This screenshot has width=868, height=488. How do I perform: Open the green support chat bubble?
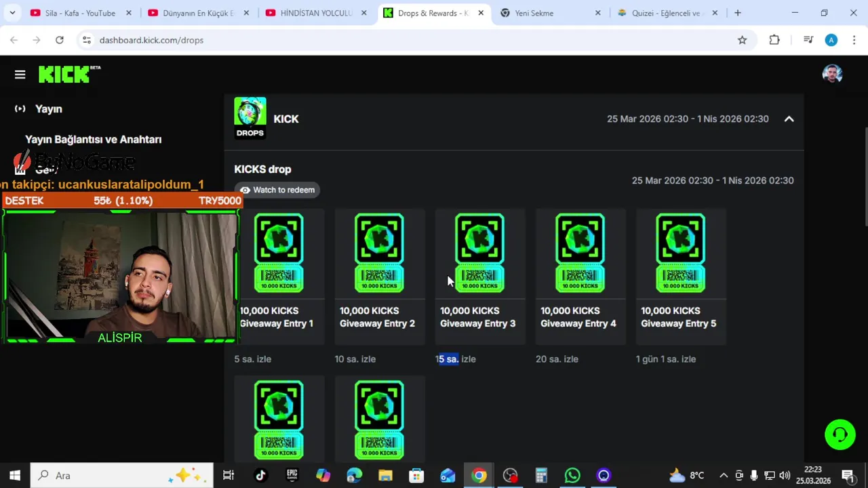(x=840, y=434)
